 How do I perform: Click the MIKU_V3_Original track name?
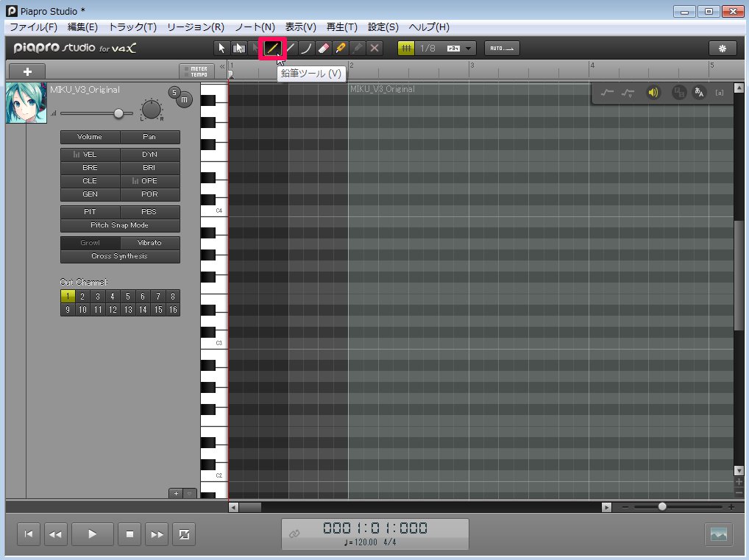85,89
